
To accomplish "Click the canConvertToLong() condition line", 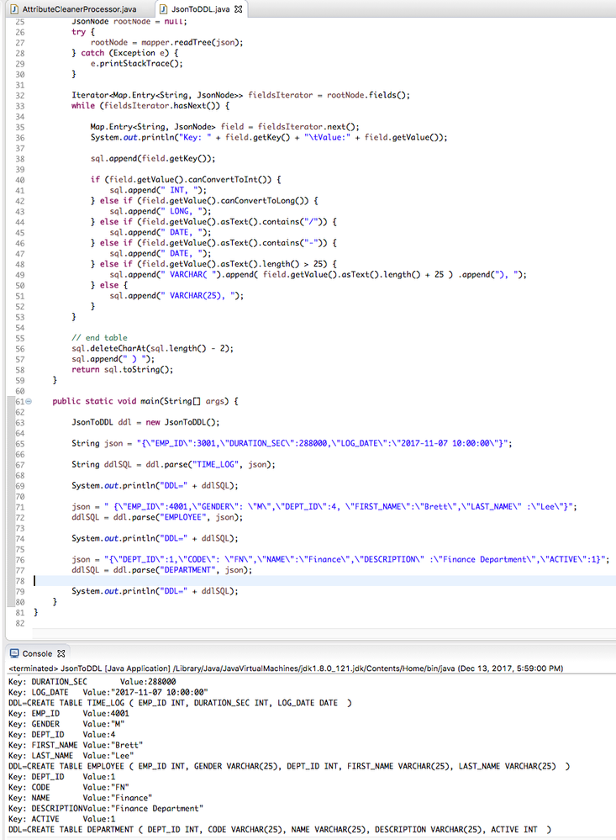I will click(x=204, y=200).
